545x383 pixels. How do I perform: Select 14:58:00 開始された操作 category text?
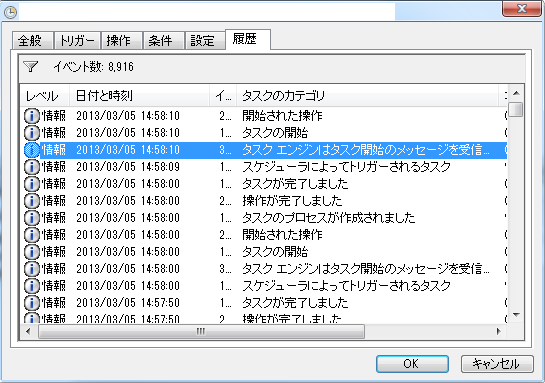[282, 235]
